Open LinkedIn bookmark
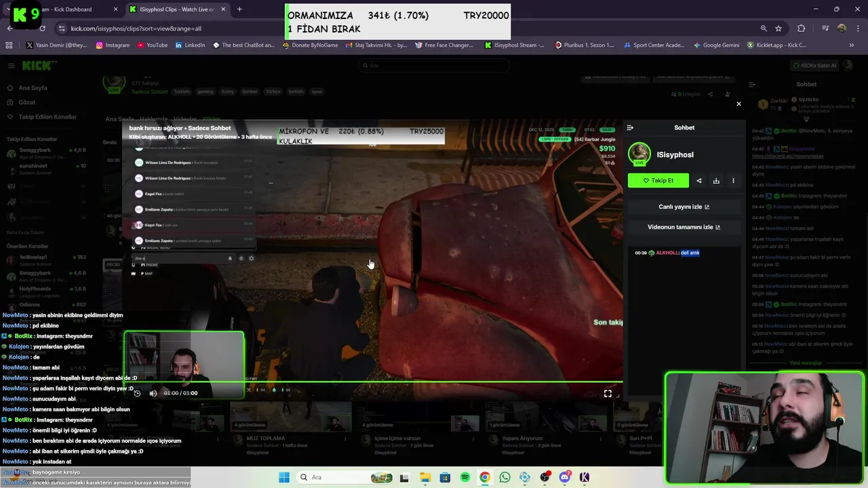This screenshot has width=868, height=488. click(x=190, y=45)
